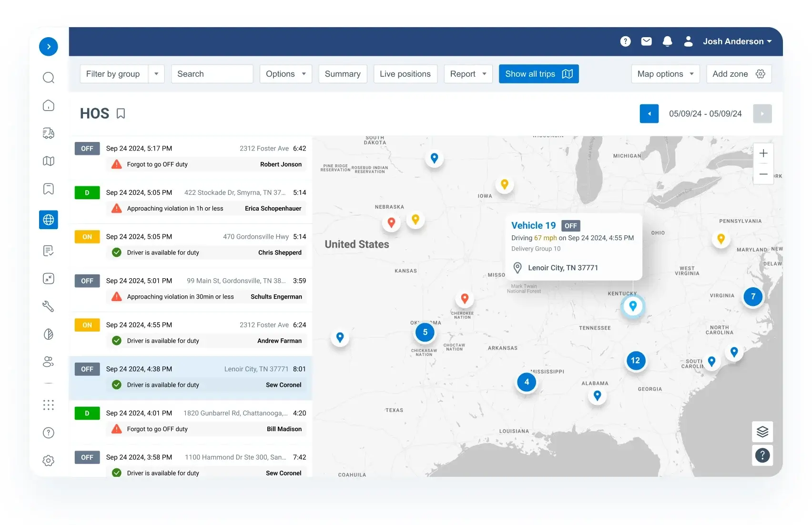Click the Show all trips button

click(x=538, y=74)
